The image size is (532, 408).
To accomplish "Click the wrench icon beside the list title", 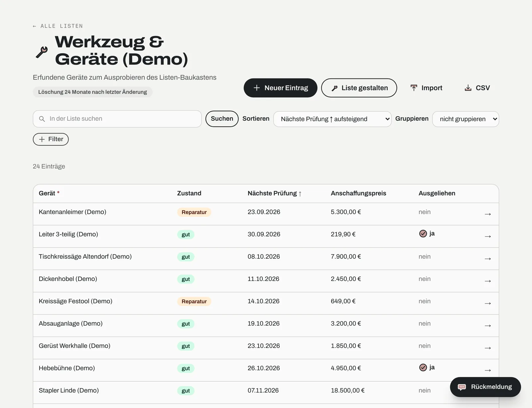I will [42, 52].
